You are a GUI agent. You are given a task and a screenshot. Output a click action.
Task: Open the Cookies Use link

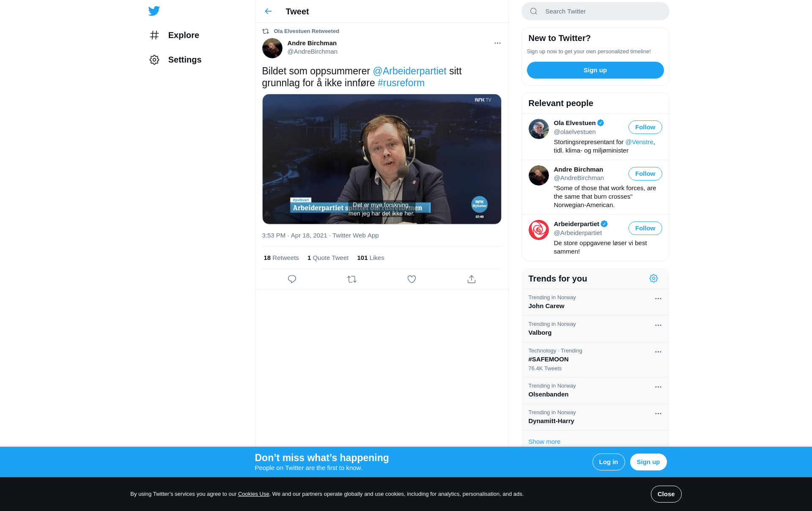point(253,494)
